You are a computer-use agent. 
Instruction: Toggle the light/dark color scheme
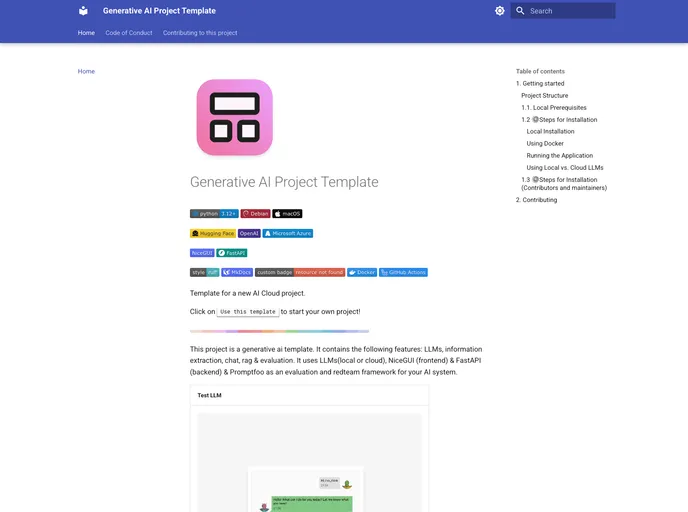point(500,11)
